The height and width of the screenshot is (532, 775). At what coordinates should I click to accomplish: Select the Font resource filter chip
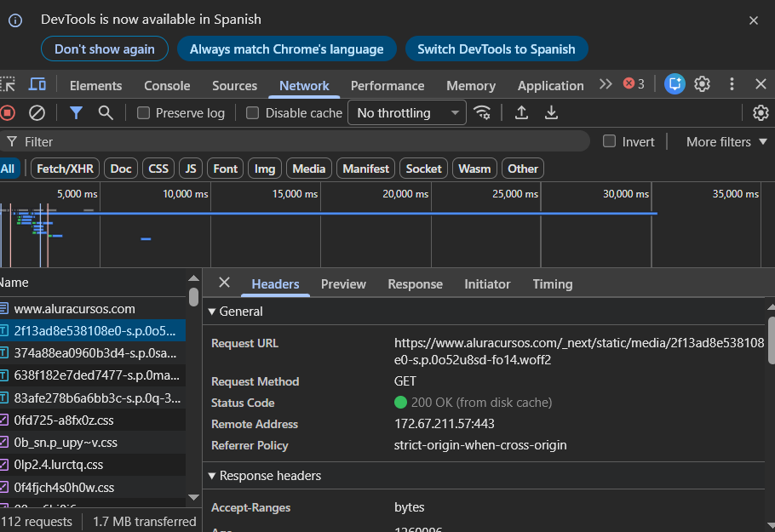(x=225, y=168)
